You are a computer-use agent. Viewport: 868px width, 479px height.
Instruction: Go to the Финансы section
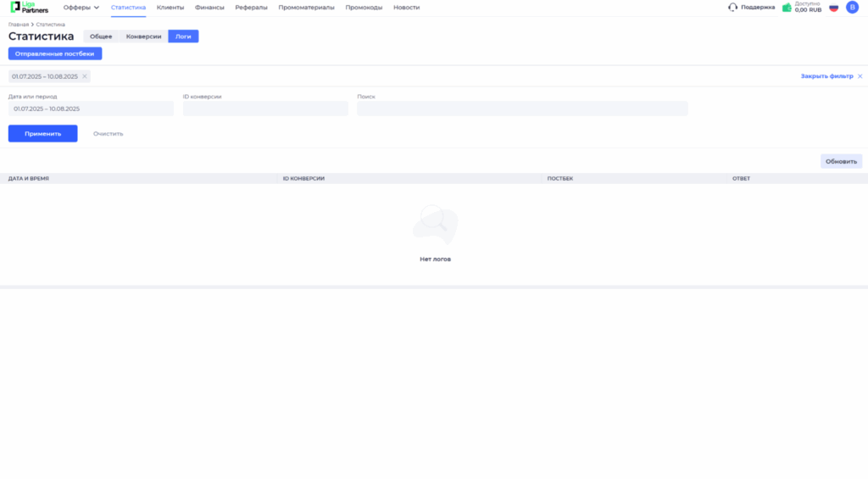(x=209, y=8)
